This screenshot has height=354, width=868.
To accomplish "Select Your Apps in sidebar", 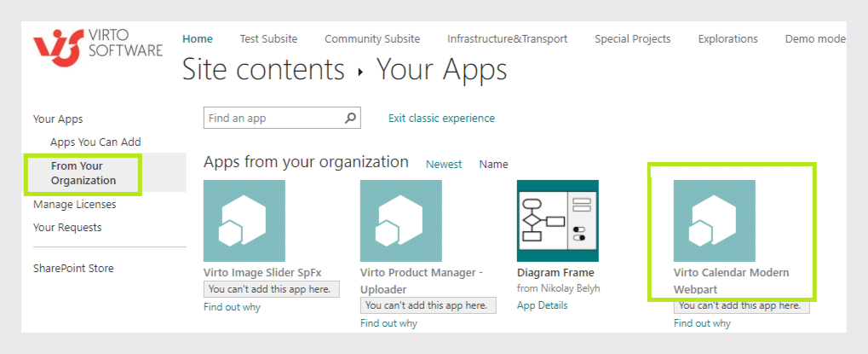I will click(x=58, y=119).
